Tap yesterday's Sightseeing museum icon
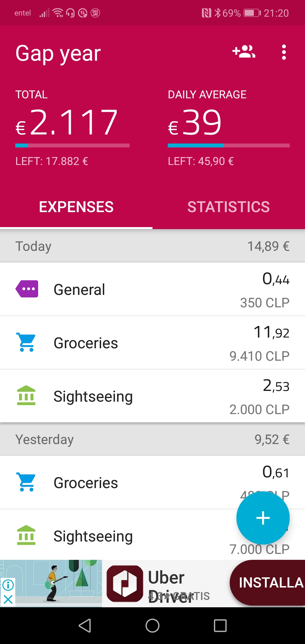Viewport: 305px width, 644px height. 26,535
